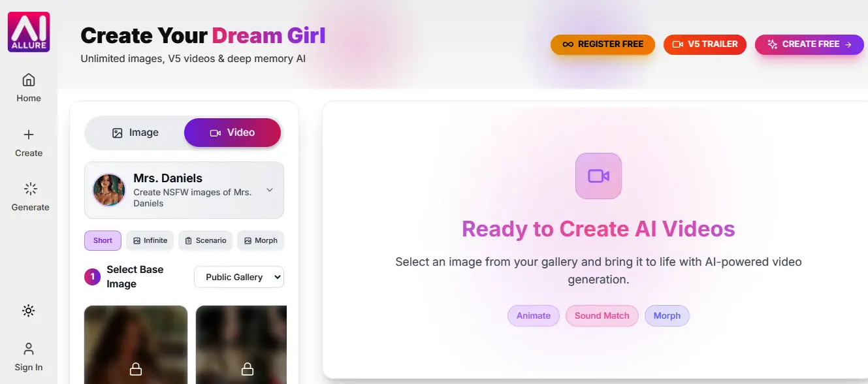This screenshot has height=384, width=868.
Task: Open the Public Gallery dropdown
Action: [239, 277]
